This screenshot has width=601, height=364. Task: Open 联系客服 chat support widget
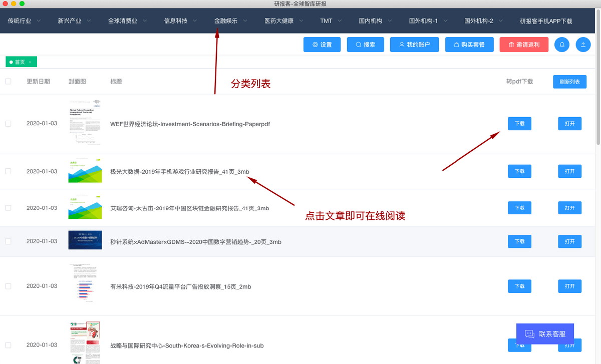click(x=545, y=334)
